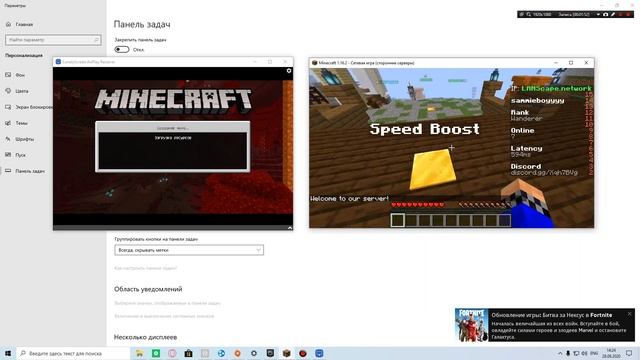640x360 pixels.
Task: Select the last hotbar slot in Minecraft
Action: tap(504, 220)
